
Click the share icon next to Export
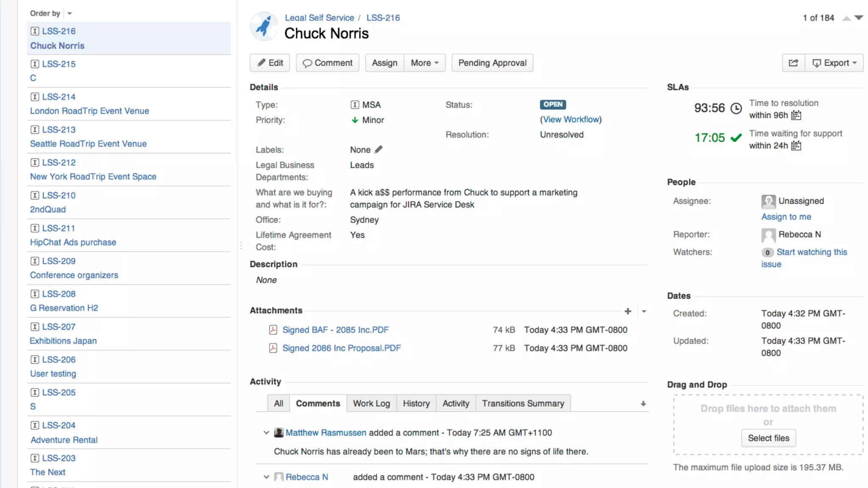tap(793, 63)
